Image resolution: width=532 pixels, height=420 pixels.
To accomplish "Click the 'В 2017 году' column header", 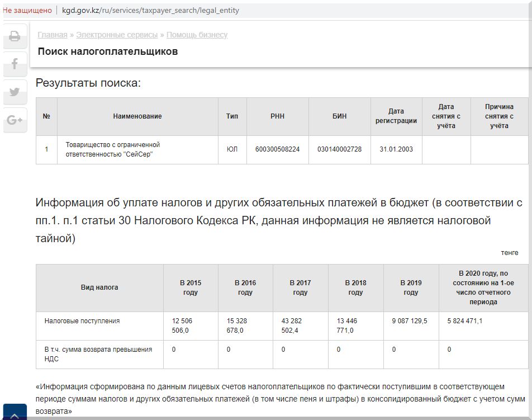I will click(x=300, y=287).
